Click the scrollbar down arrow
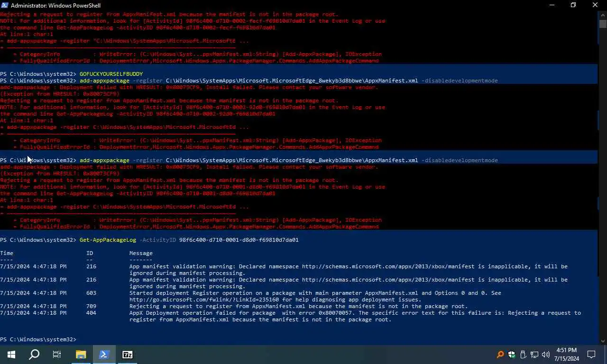 coord(603,341)
